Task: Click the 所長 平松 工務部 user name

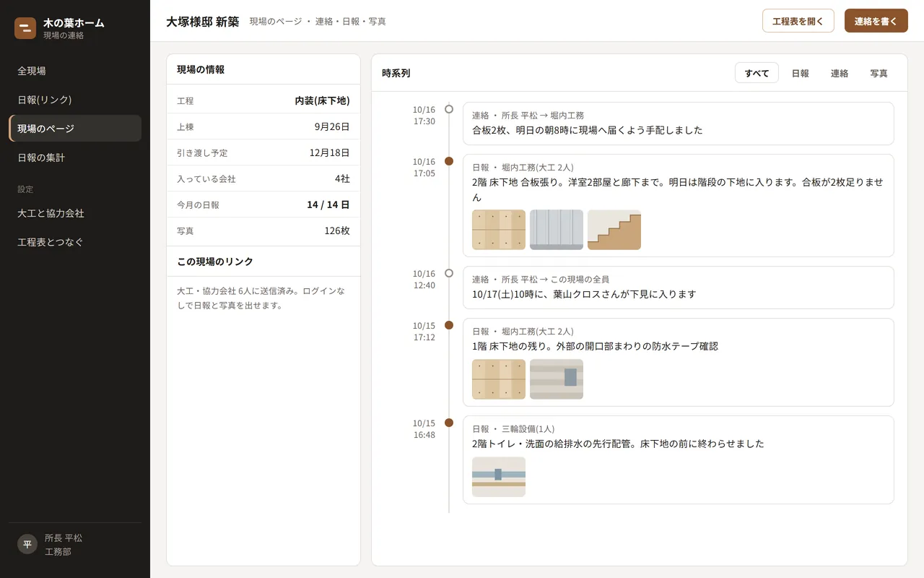Action: (x=64, y=545)
